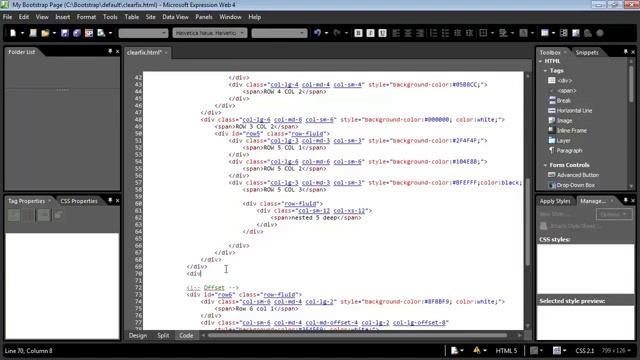Click the Options button in Manage Styles

tap(614, 214)
